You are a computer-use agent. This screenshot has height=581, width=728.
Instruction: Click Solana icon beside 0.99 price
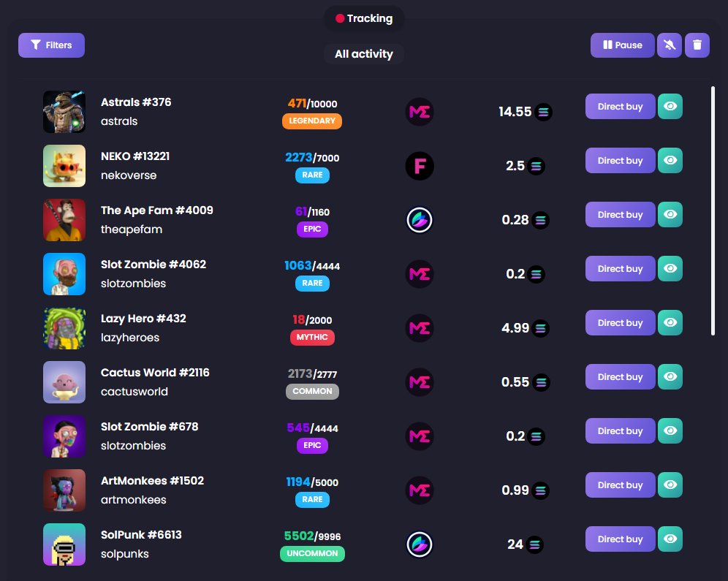[540, 490]
